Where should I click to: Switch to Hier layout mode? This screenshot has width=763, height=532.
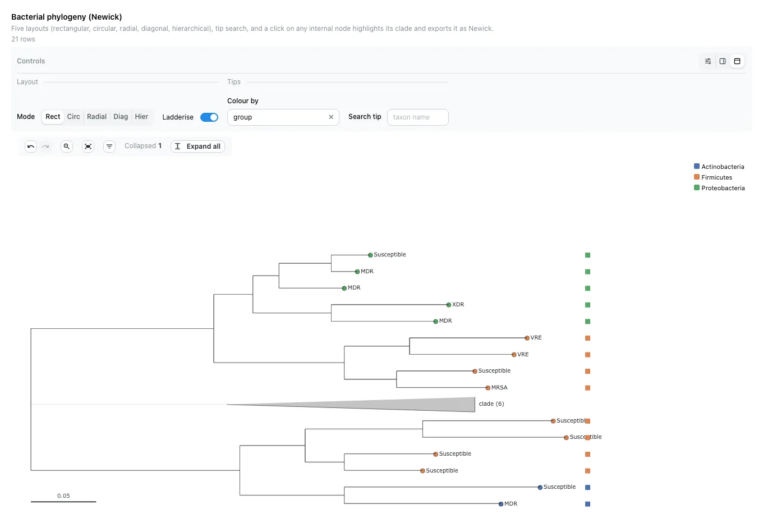[141, 117]
